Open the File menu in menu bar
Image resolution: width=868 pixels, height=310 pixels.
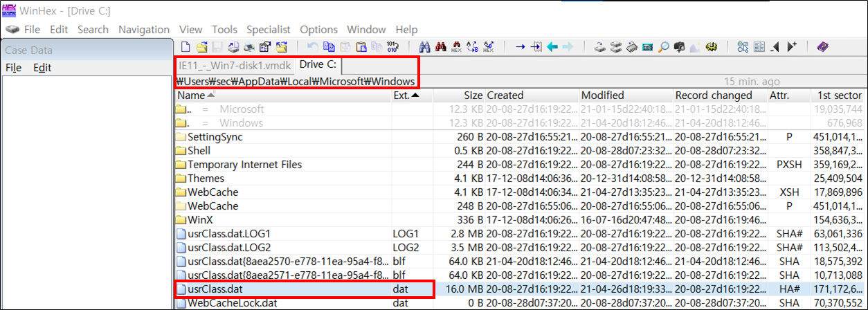click(x=32, y=30)
